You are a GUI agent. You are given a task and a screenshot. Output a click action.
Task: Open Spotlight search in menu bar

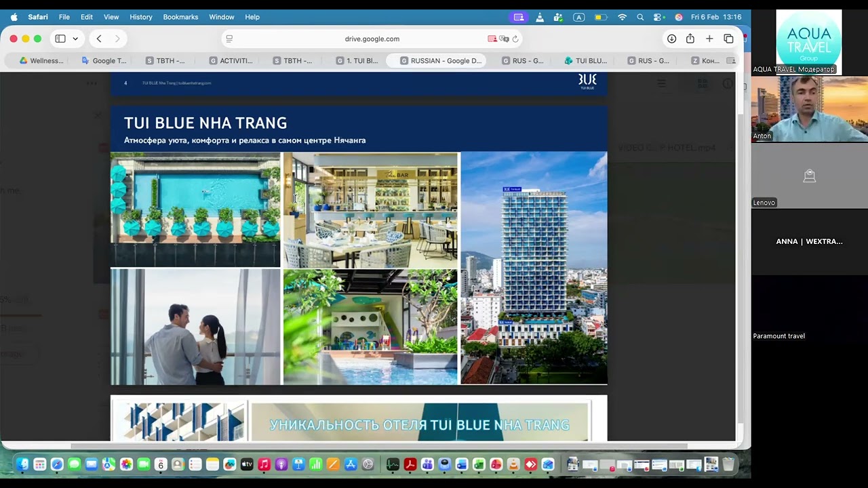640,17
